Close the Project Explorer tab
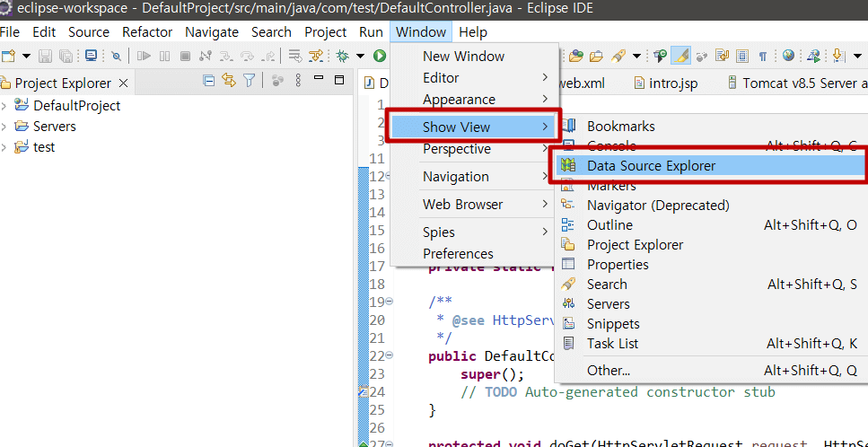Screen dimensions: 868x447 pos(124,83)
